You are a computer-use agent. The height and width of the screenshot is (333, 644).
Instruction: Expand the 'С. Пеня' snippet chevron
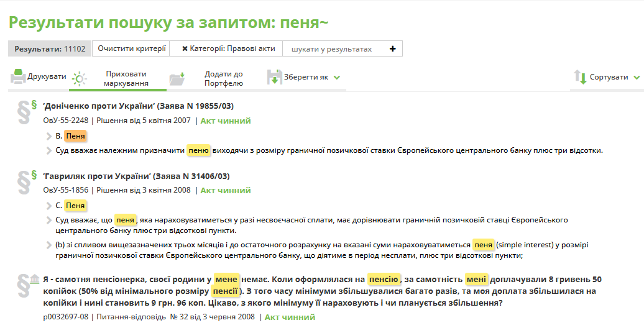pos(49,206)
